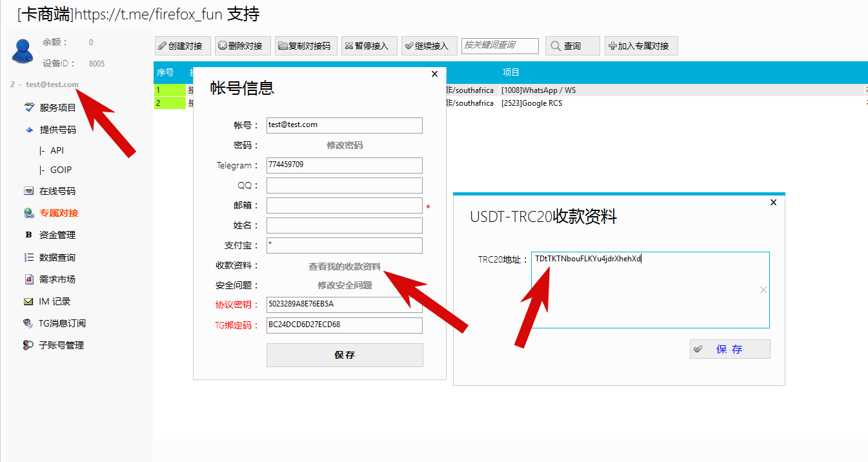Click the TG绑定码 field
This screenshot has height=462, width=868.
(345, 325)
